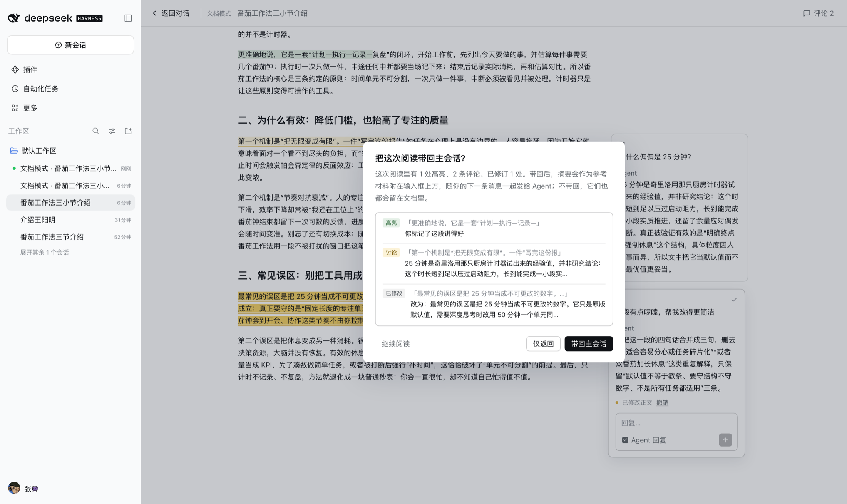847x504 pixels.
Task: Go back with 返回对话
Action: pyautogui.click(x=171, y=13)
